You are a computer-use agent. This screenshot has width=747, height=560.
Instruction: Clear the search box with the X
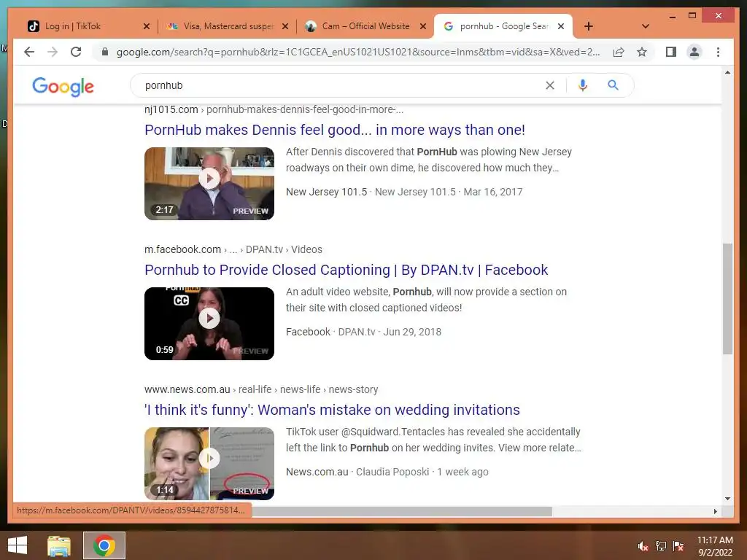tap(550, 85)
